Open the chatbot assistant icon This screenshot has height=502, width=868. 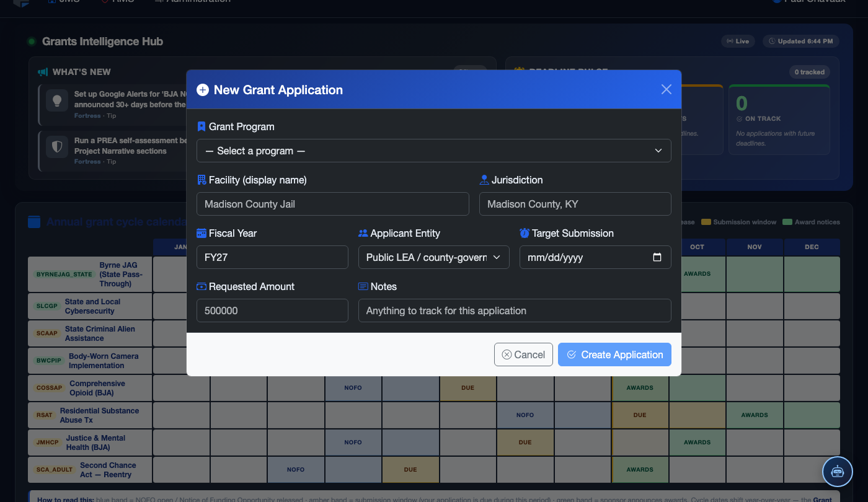(x=838, y=472)
